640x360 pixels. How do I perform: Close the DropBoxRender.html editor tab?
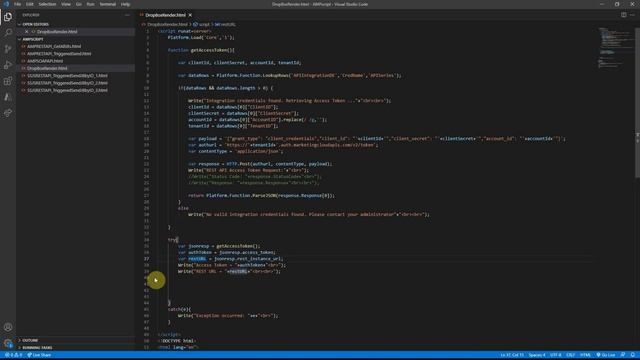(x=190, y=15)
